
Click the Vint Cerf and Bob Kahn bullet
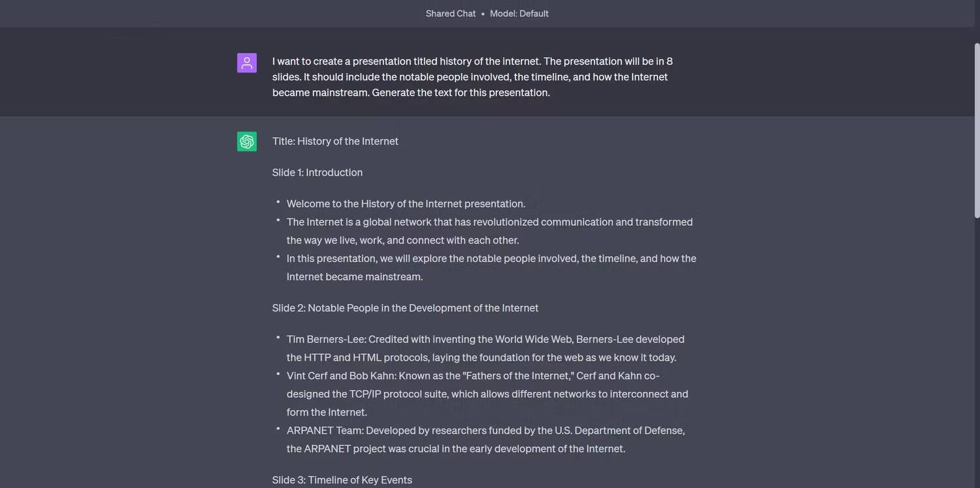487,394
